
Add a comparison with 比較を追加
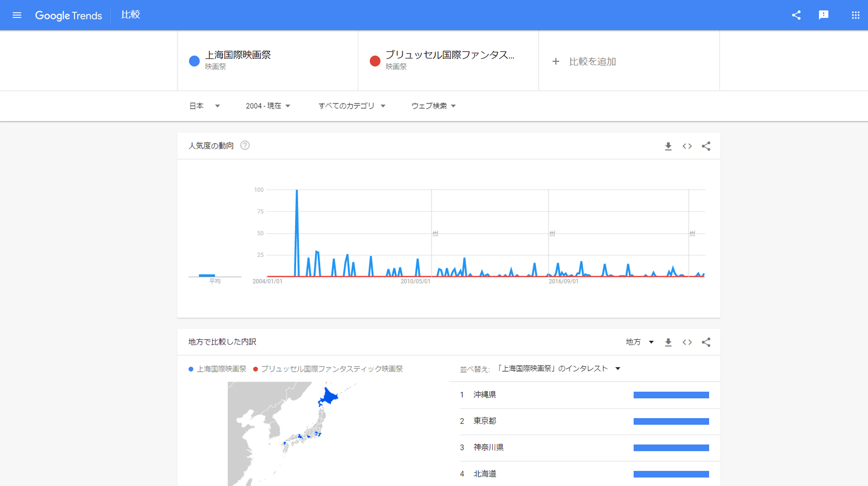[x=629, y=61]
